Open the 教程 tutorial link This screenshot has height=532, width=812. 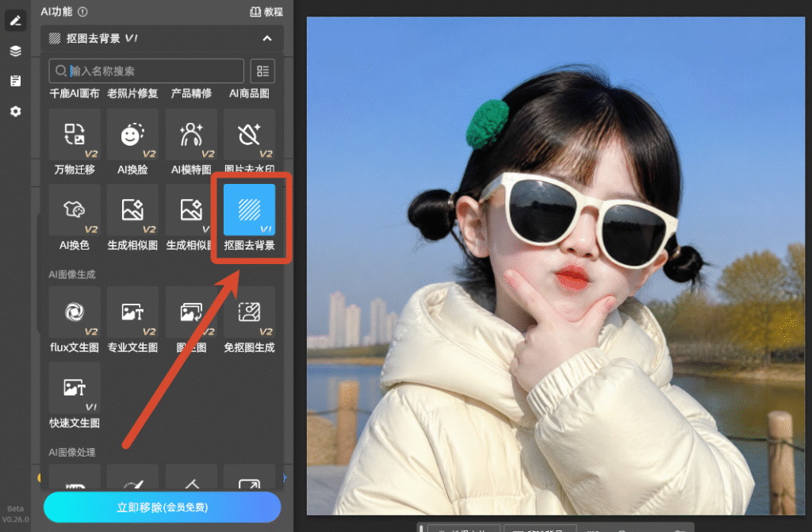(x=266, y=11)
